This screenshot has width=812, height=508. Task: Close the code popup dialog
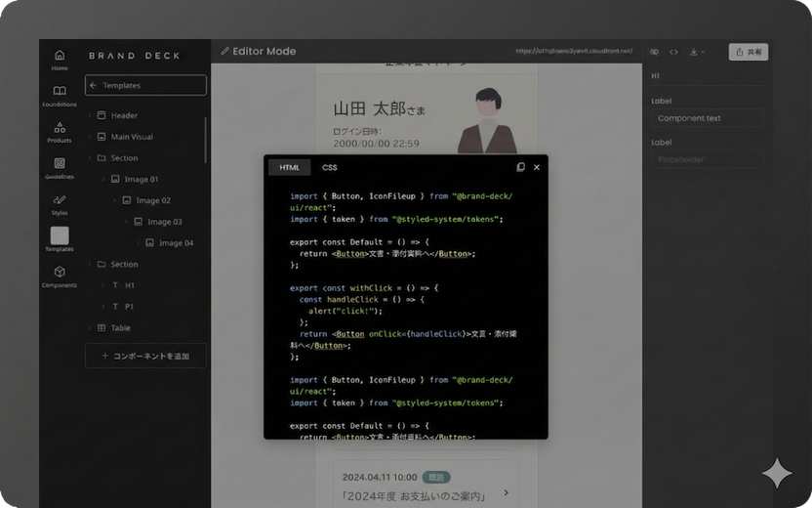tap(537, 167)
